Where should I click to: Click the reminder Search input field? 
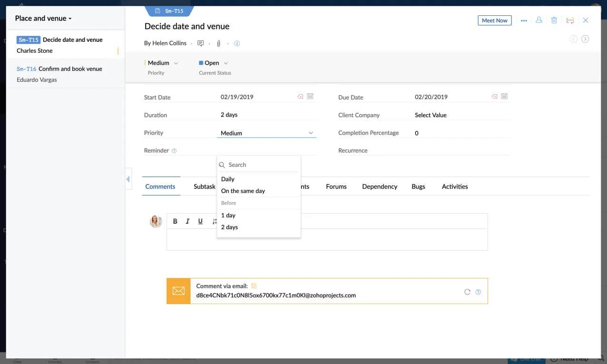tap(262, 165)
